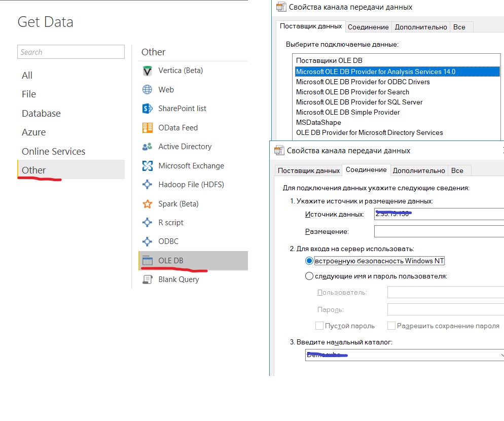This screenshot has width=504, height=421.
Task: Select Microsoft OLE DB Provider for SQL Server
Action: [x=359, y=102]
